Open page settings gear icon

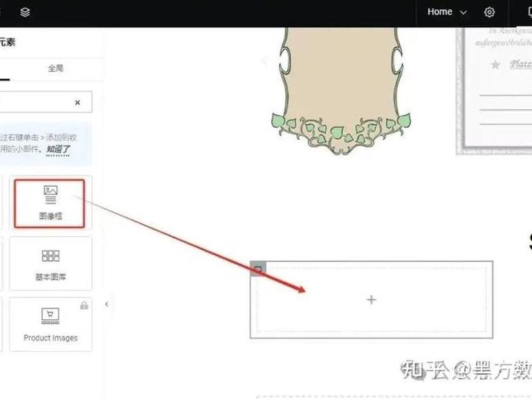489,13
